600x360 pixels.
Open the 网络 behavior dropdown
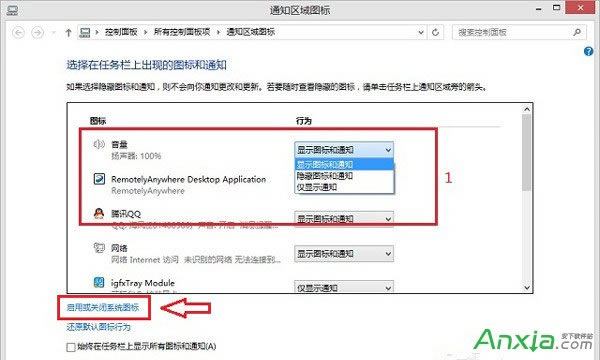[344, 254]
